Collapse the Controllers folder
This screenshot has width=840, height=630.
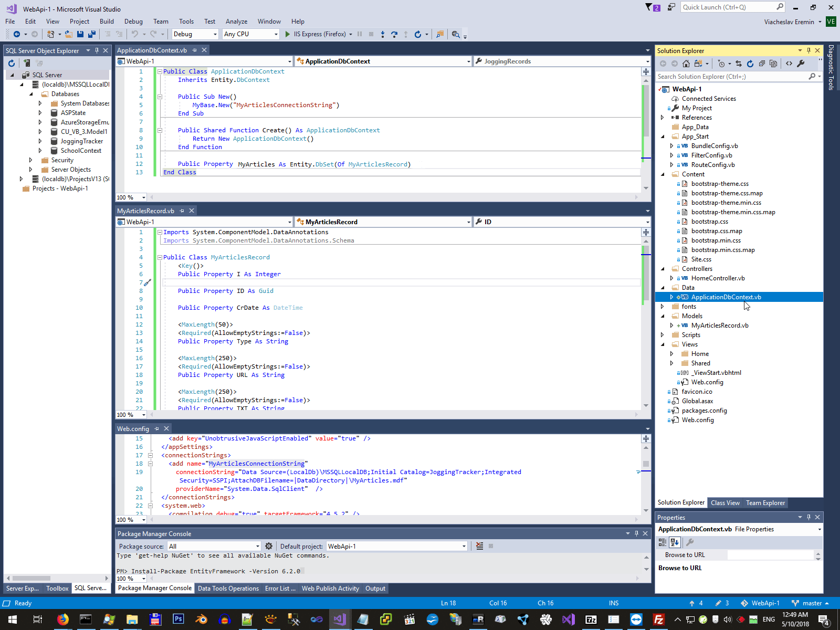[x=663, y=269]
